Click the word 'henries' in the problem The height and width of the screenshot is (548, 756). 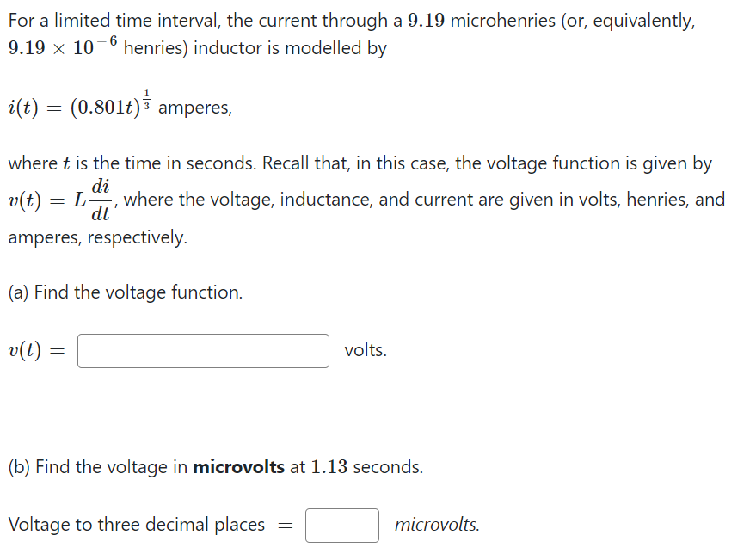[x=156, y=47]
